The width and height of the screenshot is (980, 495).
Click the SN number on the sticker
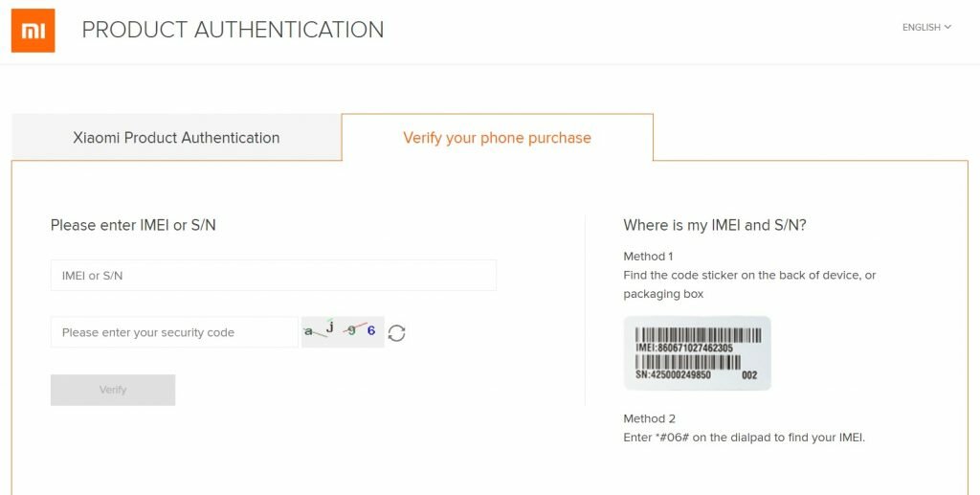pos(675,375)
